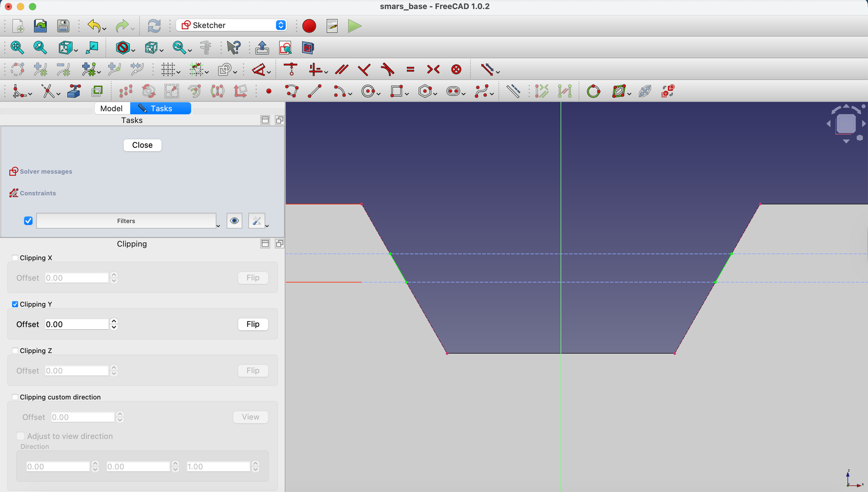Collapse the Clipping panel header icon

265,244
